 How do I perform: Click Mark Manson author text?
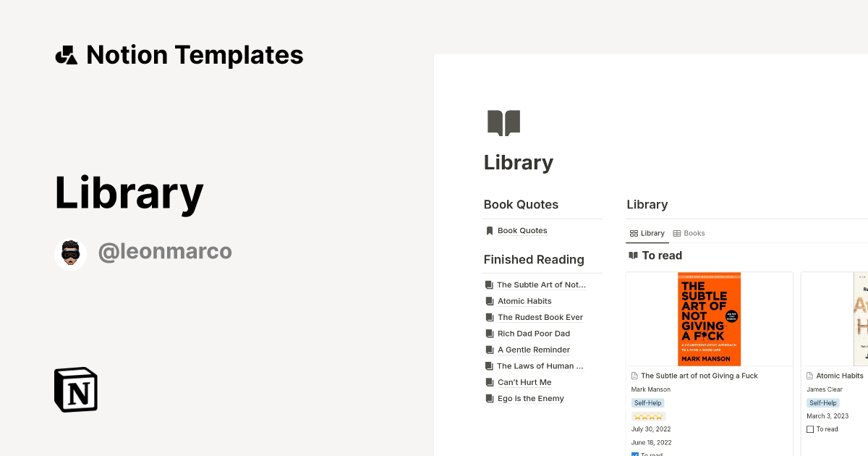[651, 389]
